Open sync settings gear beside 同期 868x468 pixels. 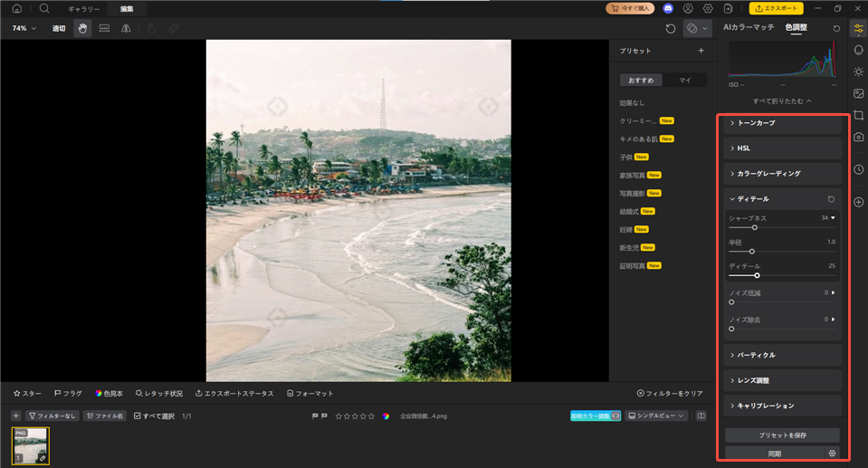[832, 453]
